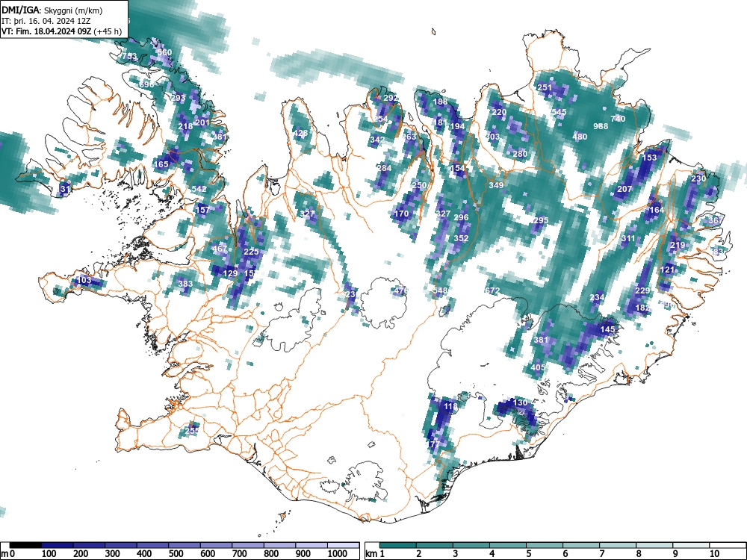Click the visibility value 157
Image resolution: width=747 pixels, height=560 pixels.
point(202,210)
